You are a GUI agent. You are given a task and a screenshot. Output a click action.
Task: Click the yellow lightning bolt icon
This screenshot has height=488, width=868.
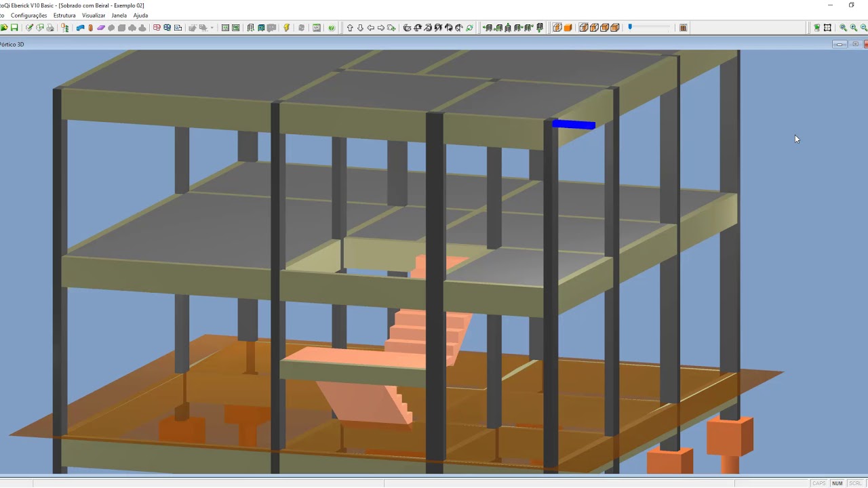[287, 28]
